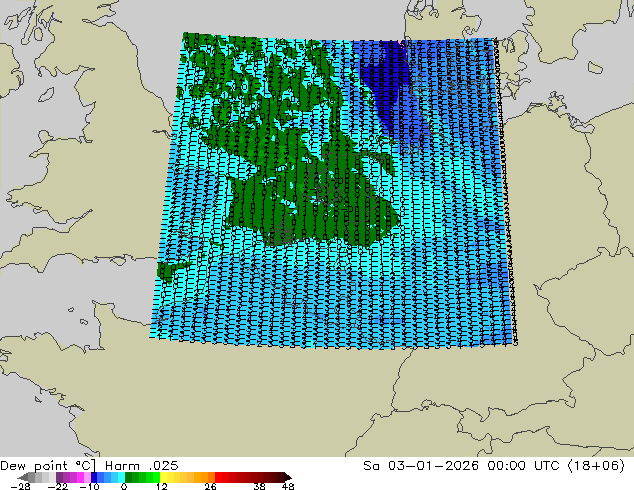Screen dimensions: 634x490
Task: Click the cyan legend swatch left of 0
Action: [121, 477]
